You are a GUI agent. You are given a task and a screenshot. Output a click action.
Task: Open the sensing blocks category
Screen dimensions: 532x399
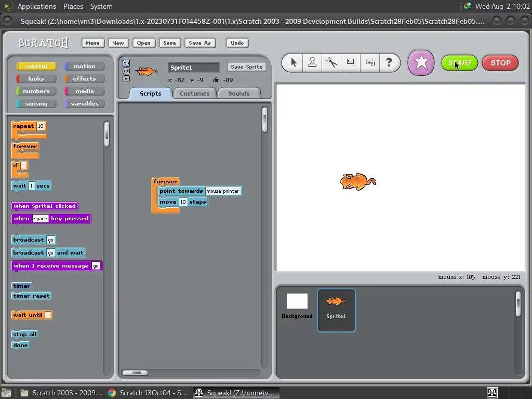[36, 104]
